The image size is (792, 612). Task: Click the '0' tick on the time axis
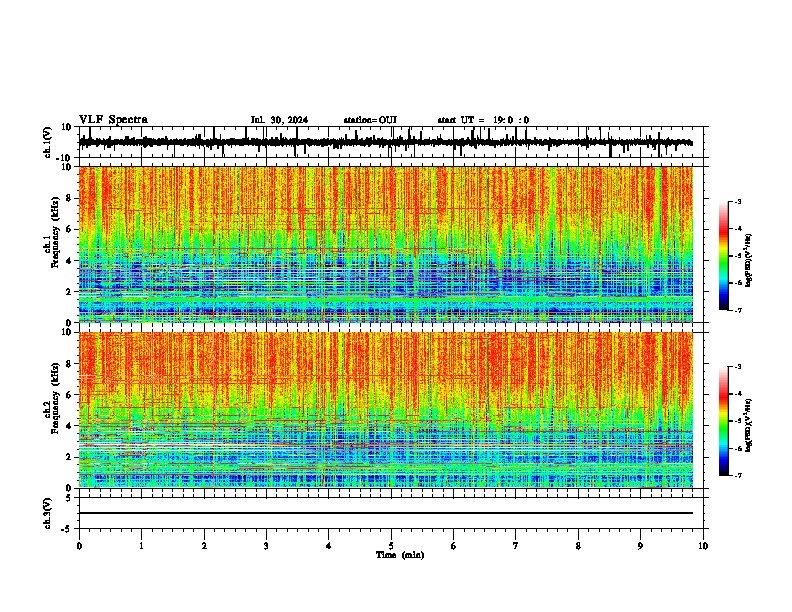click(79, 546)
